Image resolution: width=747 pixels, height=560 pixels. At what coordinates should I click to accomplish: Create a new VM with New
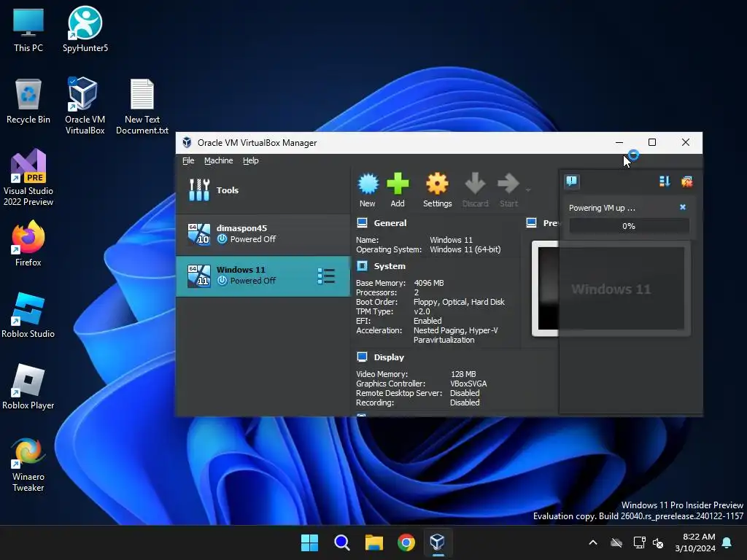[368, 190]
